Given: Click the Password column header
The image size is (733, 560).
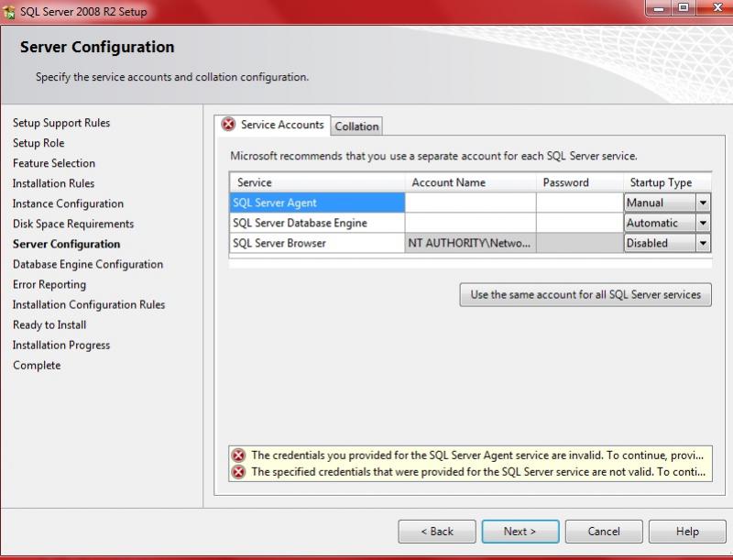Looking at the screenshot, I should [x=580, y=182].
